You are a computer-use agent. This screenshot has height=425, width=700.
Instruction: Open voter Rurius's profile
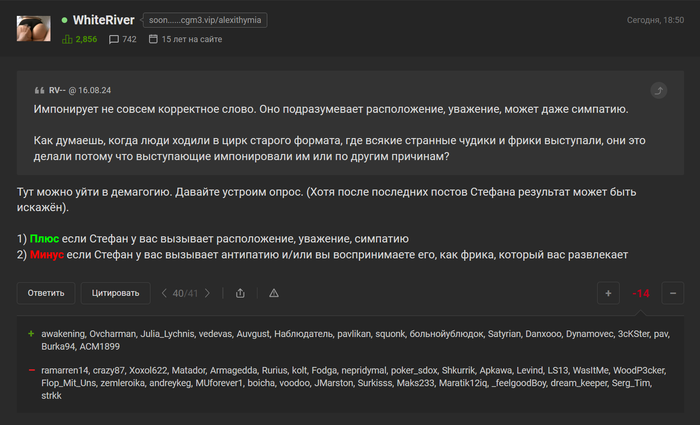[x=275, y=371]
